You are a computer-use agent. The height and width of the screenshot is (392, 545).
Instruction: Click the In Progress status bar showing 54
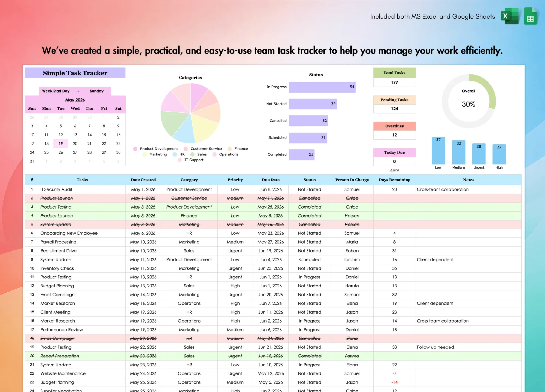click(322, 87)
